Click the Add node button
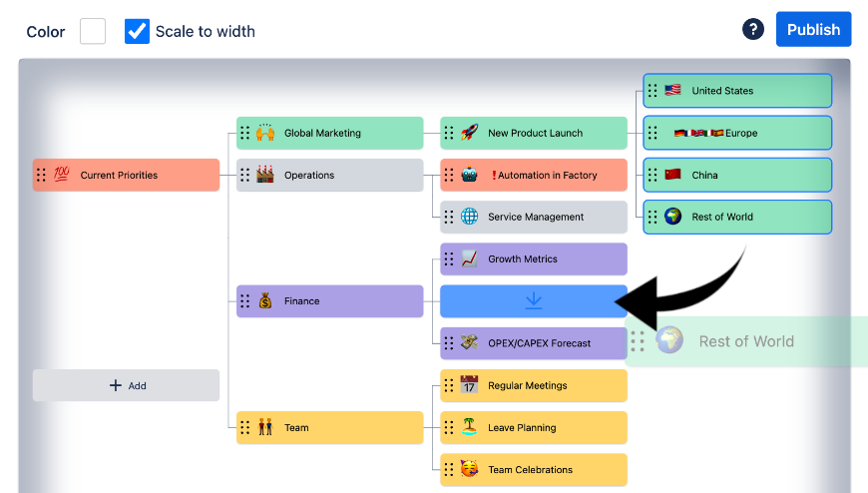This screenshot has width=868, height=493. pyautogui.click(x=126, y=385)
